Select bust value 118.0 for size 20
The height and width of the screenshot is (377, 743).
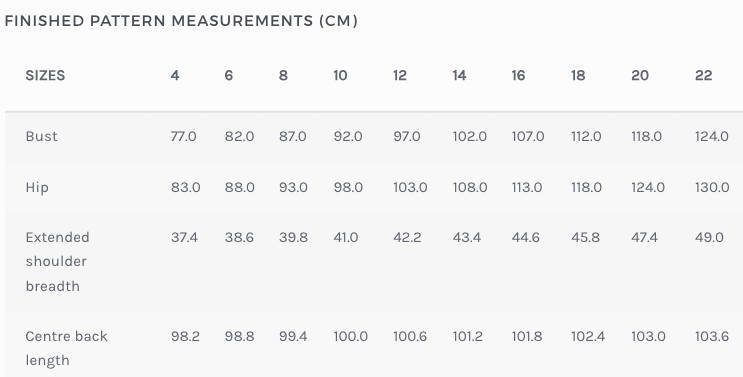click(x=646, y=136)
